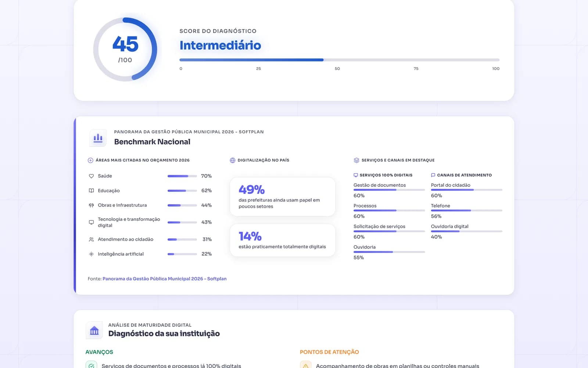The height and width of the screenshot is (368, 588).
Task: Click the Inteligência artificial 22% value
Action: click(x=207, y=254)
